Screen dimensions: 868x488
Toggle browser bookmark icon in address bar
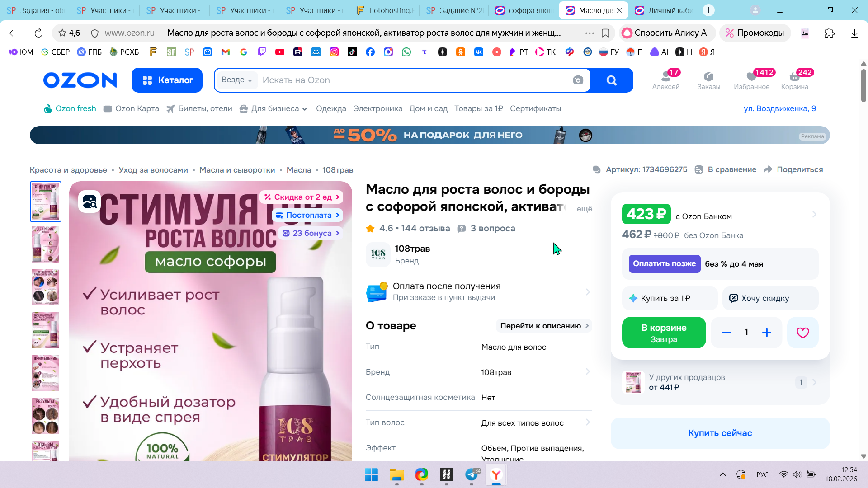tap(605, 33)
